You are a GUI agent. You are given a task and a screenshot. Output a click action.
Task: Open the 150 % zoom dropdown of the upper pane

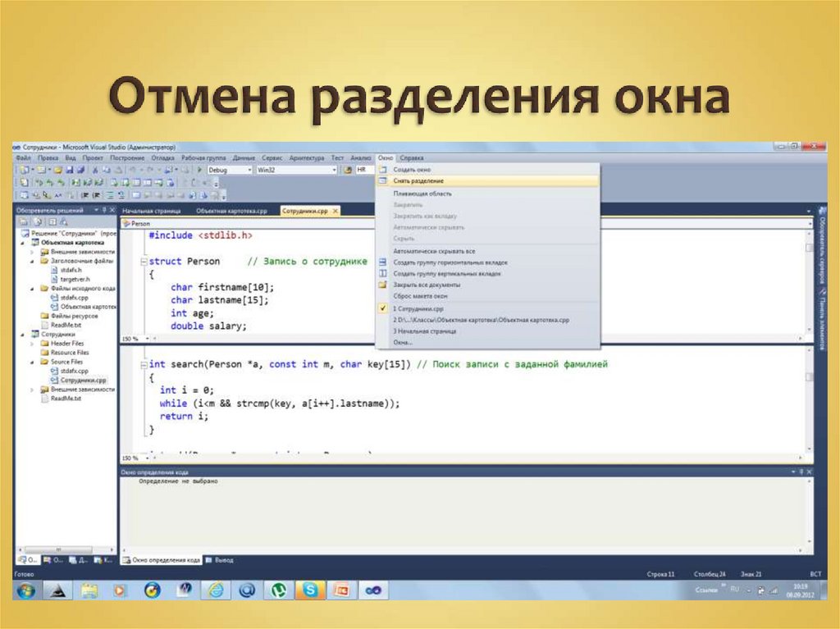tap(148, 339)
